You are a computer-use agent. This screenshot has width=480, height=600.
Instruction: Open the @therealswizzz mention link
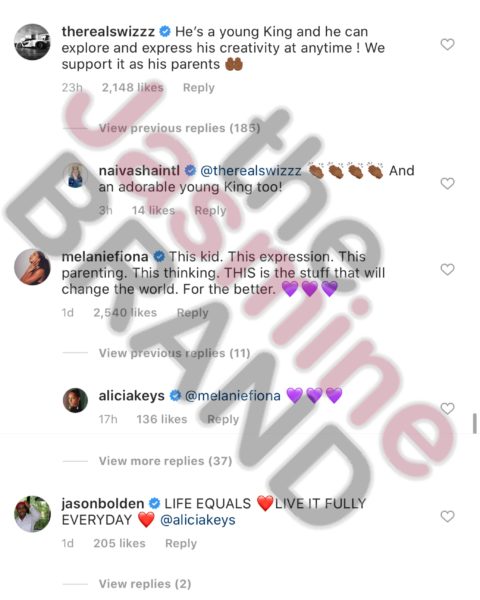coord(251,171)
